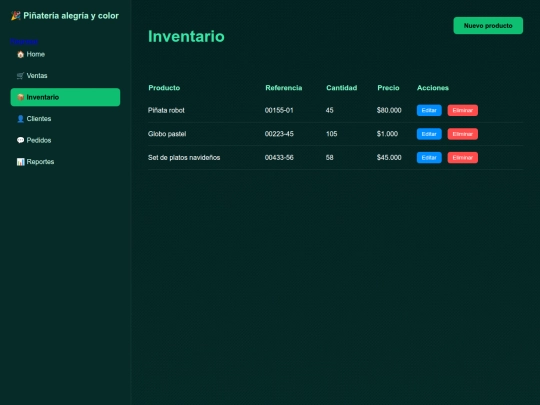
Task: Click the Producto column header
Action: [x=164, y=88]
